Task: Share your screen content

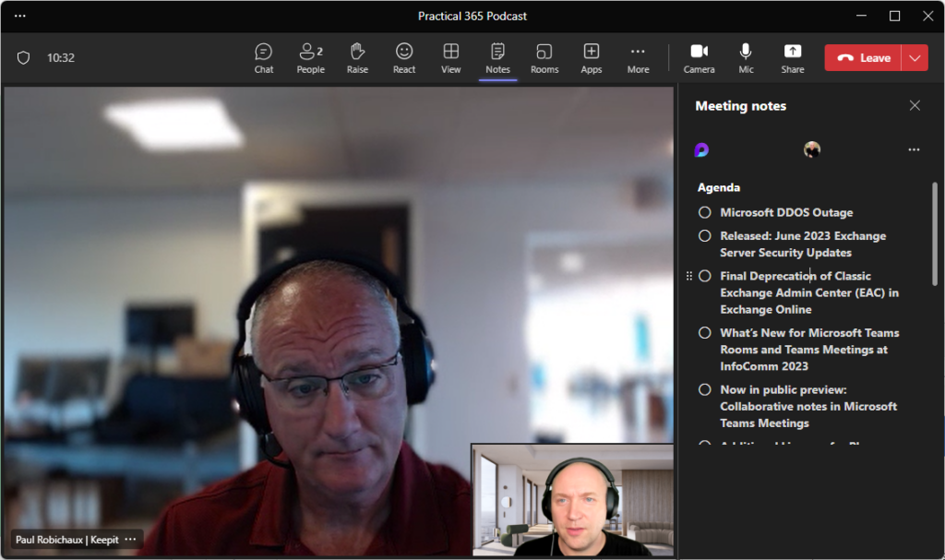Action: click(x=793, y=58)
